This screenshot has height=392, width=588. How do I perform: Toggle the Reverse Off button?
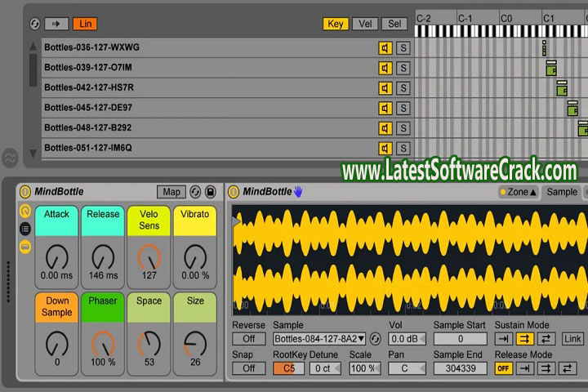[248, 339]
